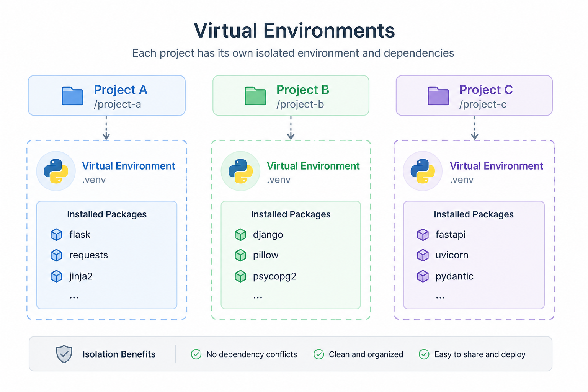Image resolution: width=588 pixels, height=392 pixels.
Task: Click the Python logo in Project A's environment
Action: pos(56,171)
